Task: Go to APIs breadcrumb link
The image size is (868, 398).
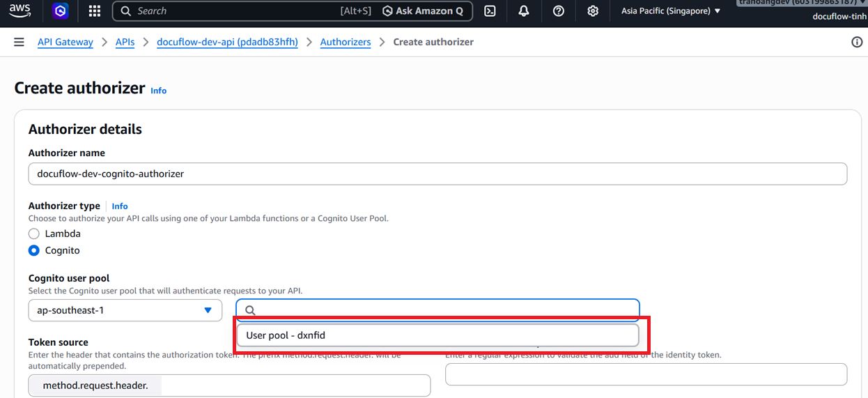Action: [x=125, y=42]
